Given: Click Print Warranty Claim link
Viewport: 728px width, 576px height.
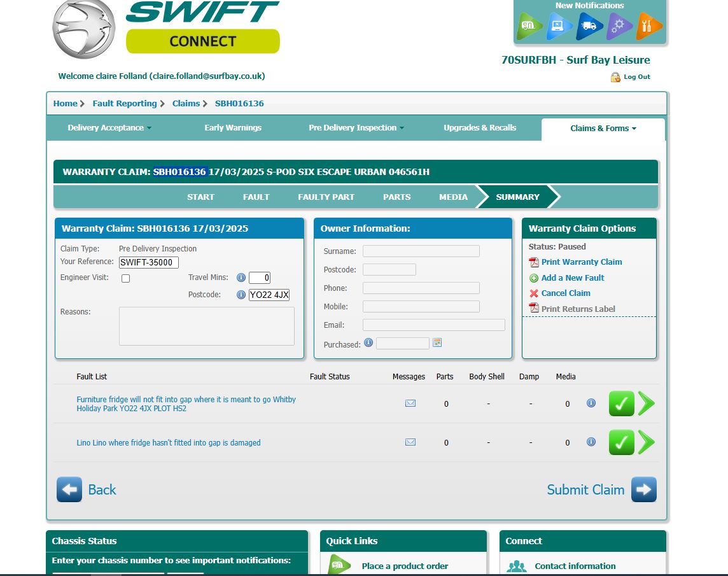Looking at the screenshot, I should click(x=582, y=262).
